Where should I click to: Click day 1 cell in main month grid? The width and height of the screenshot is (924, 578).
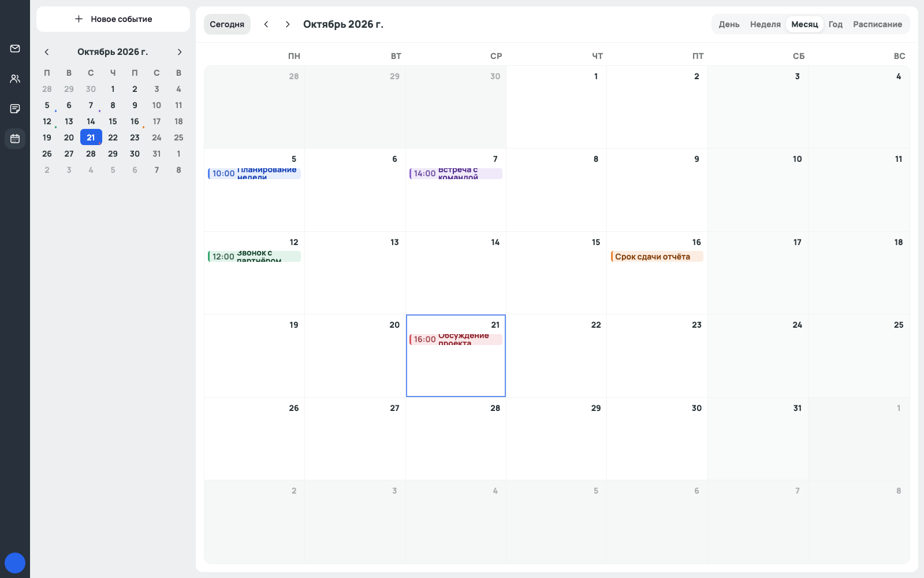click(556, 107)
